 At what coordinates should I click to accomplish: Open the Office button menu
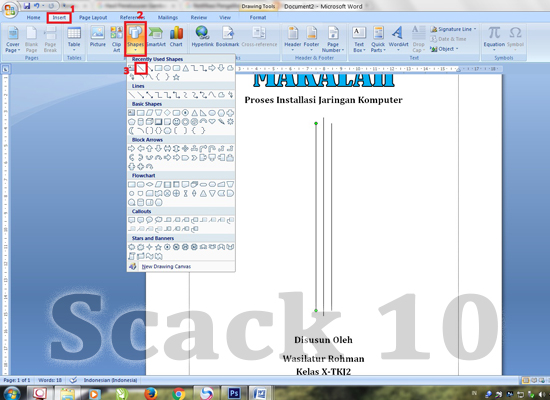pos(9,9)
